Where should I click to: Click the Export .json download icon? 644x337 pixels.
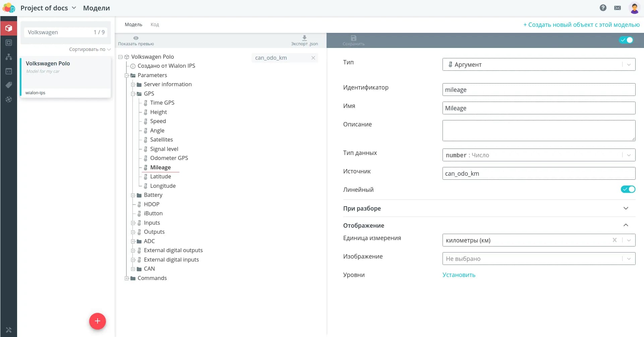(304, 38)
